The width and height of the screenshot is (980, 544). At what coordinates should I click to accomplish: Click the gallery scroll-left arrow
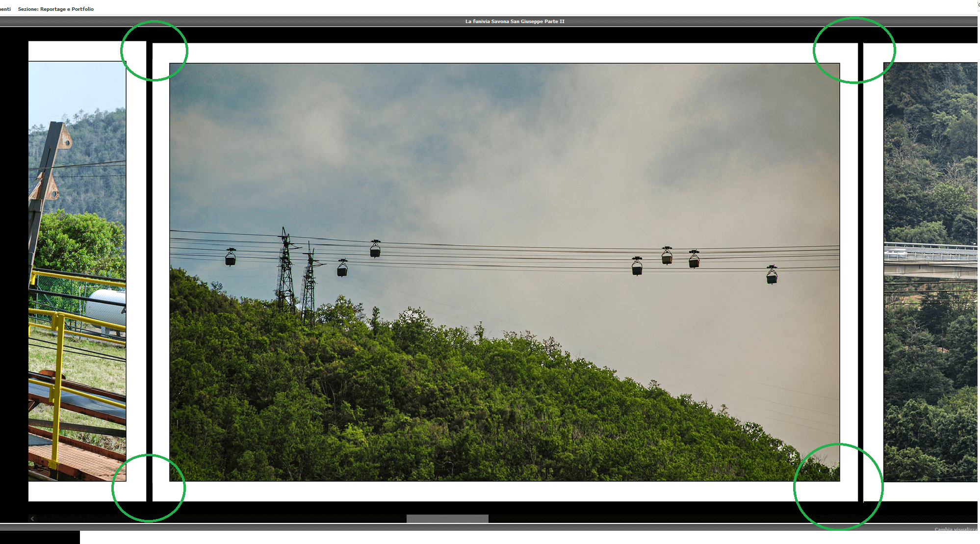point(32,518)
